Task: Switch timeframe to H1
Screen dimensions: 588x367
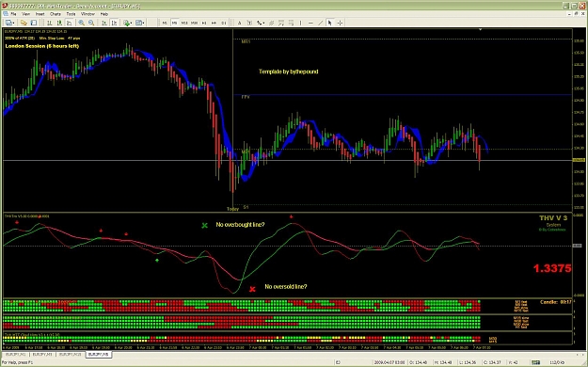Action: [204, 23]
